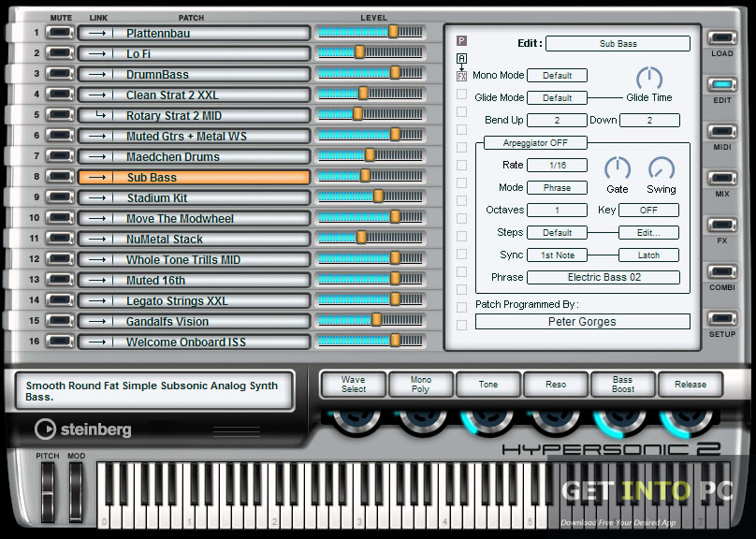Mute slot 12 Whole Tone Trills MID
This screenshot has width=756, height=539.
60,259
